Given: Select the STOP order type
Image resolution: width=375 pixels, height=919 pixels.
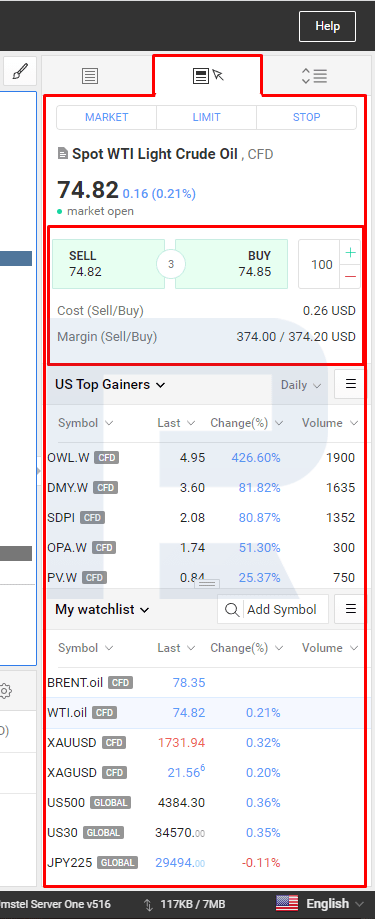Looking at the screenshot, I should point(306,117).
